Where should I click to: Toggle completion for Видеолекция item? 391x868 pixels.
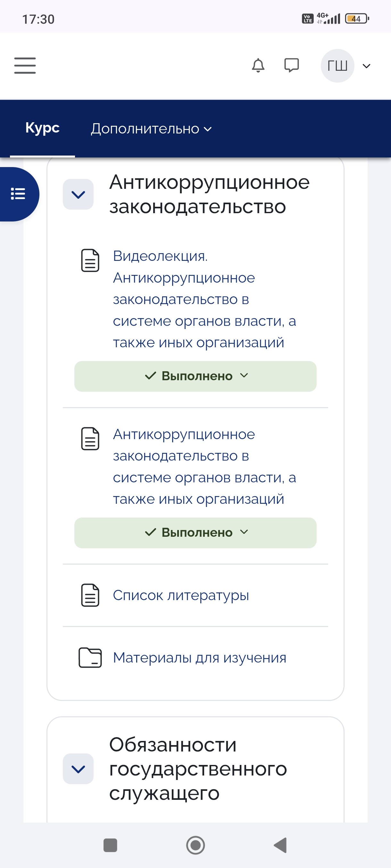point(195,376)
